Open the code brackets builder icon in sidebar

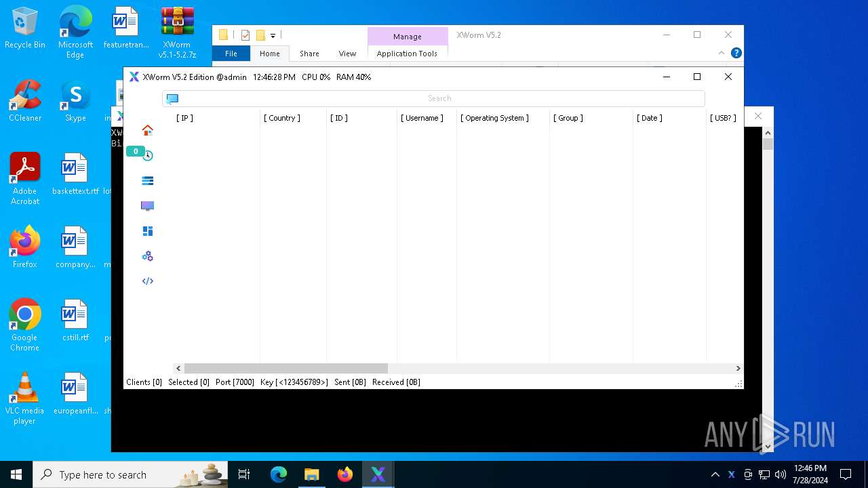147,281
